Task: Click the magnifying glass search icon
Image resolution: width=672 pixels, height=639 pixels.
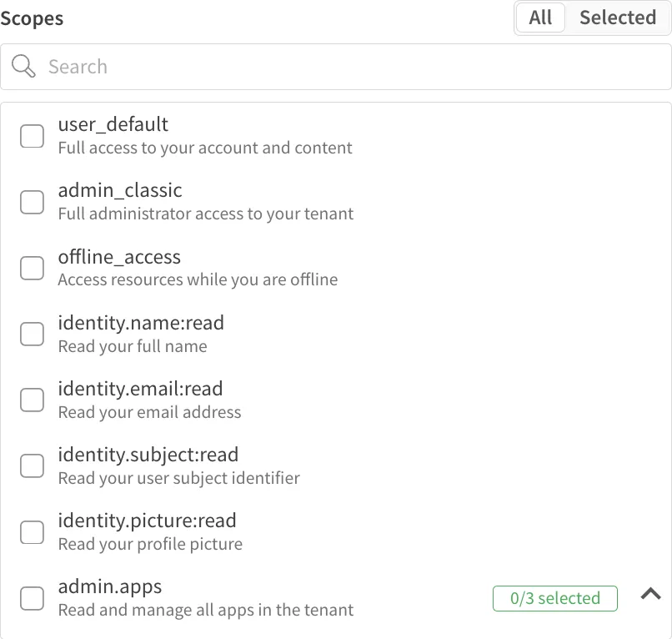Action: [23, 67]
